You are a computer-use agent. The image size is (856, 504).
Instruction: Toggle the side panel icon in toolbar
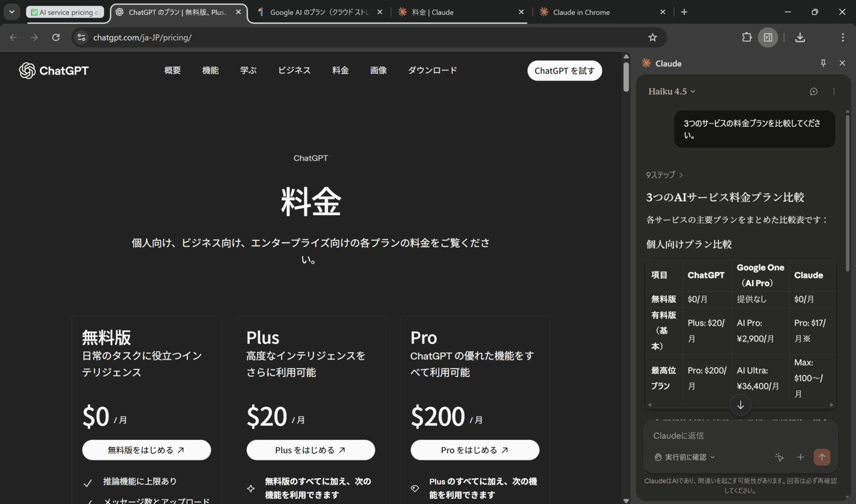768,38
